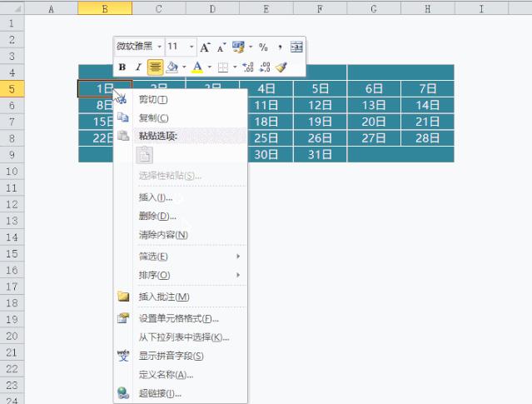Choose 复制(C) from context menu
The width and height of the screenshot is (532, 404).
[180, 117]
